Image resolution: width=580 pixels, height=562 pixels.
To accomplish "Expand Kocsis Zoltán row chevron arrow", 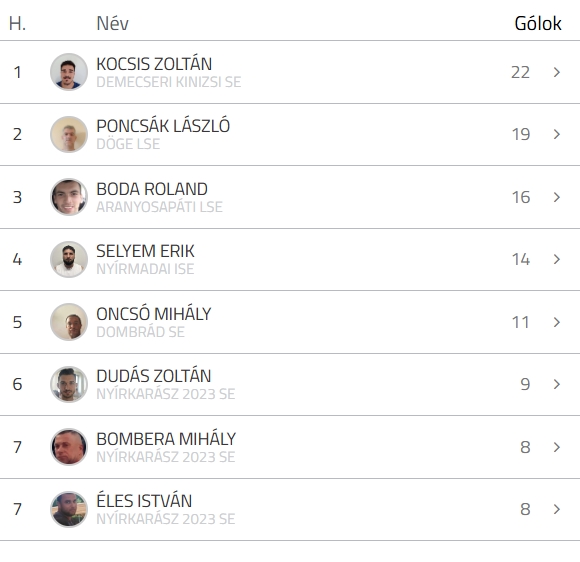I will click(557, 72).
